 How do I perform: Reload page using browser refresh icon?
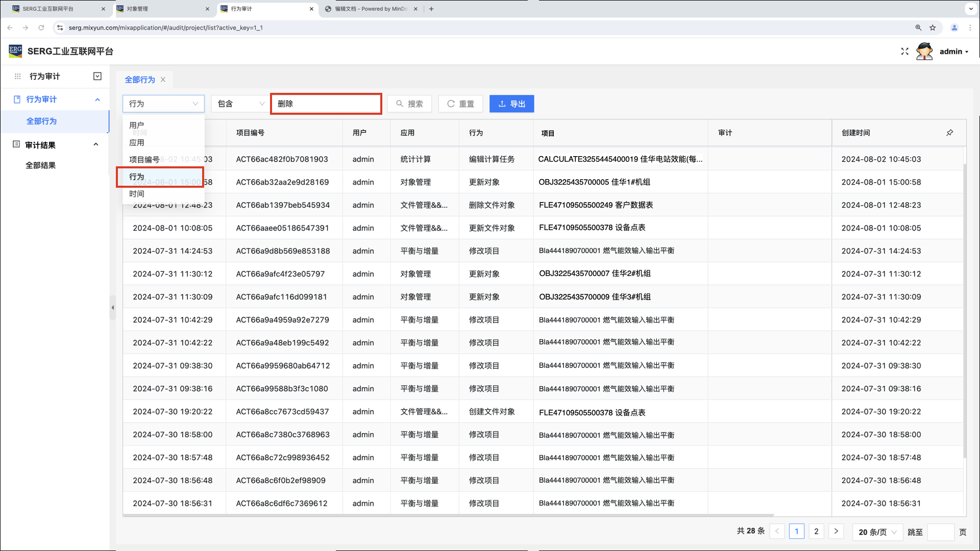click(x=41, y=28)
